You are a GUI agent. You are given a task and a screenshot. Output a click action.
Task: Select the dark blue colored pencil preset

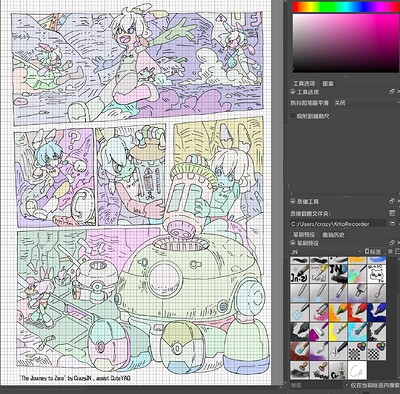(377, 312)
